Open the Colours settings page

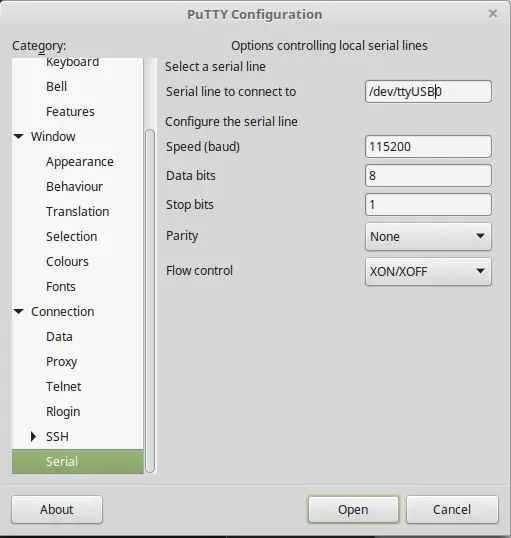pos(67,262)
